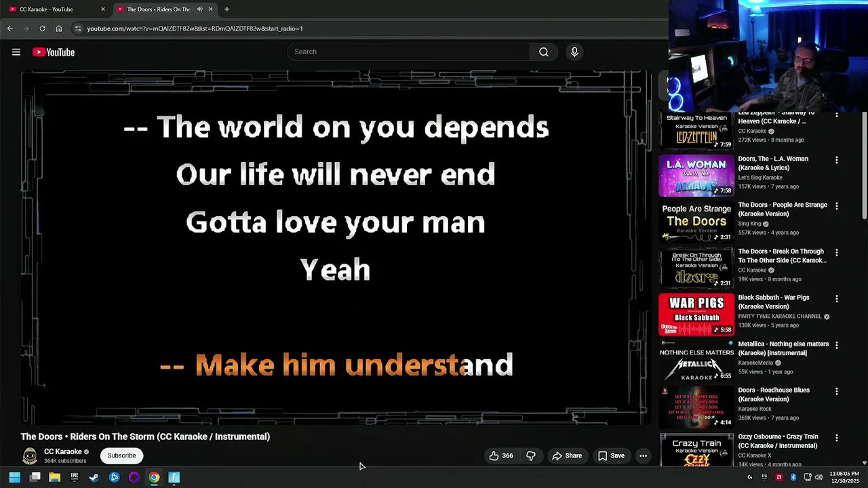The height and width of the screenshot is (488, 868).
Task: Open Black Sabbath - War Pigs title
Action: 774,302
